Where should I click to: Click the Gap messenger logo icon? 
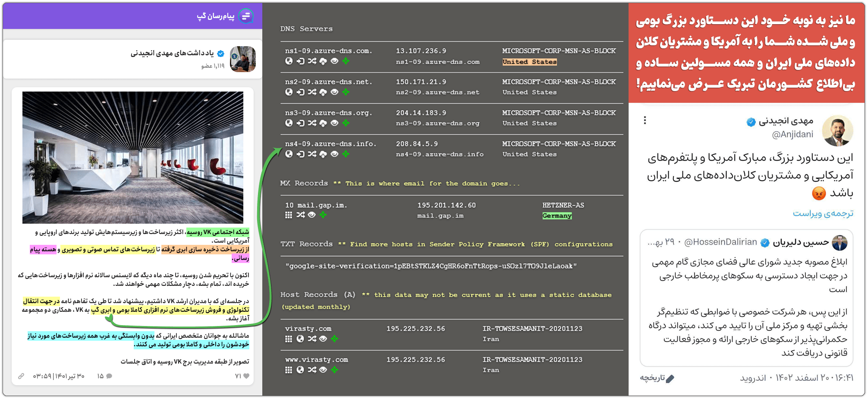[246, 16]
